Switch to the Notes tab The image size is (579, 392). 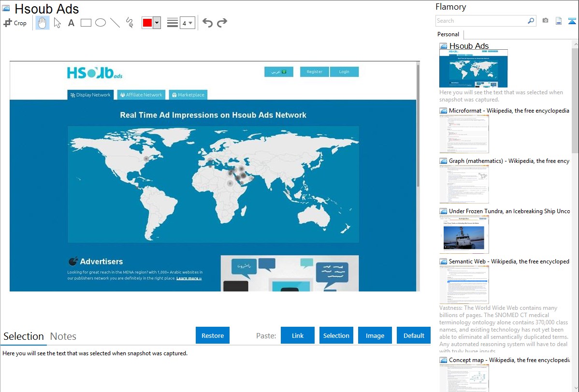[x=63, y=336]
